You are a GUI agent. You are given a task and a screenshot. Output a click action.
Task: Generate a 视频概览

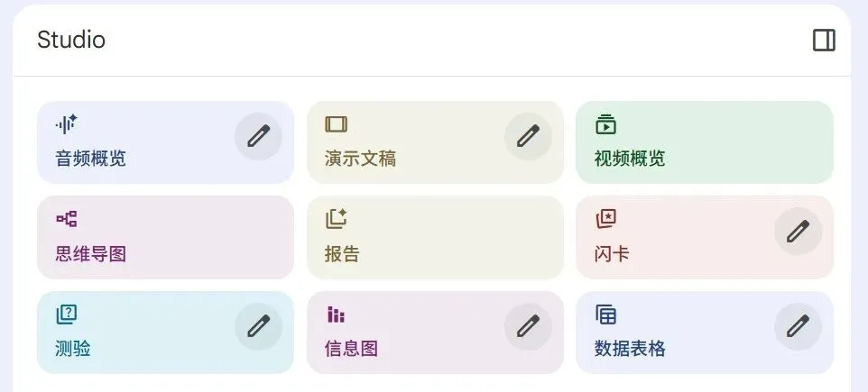[x=704, y=142]
